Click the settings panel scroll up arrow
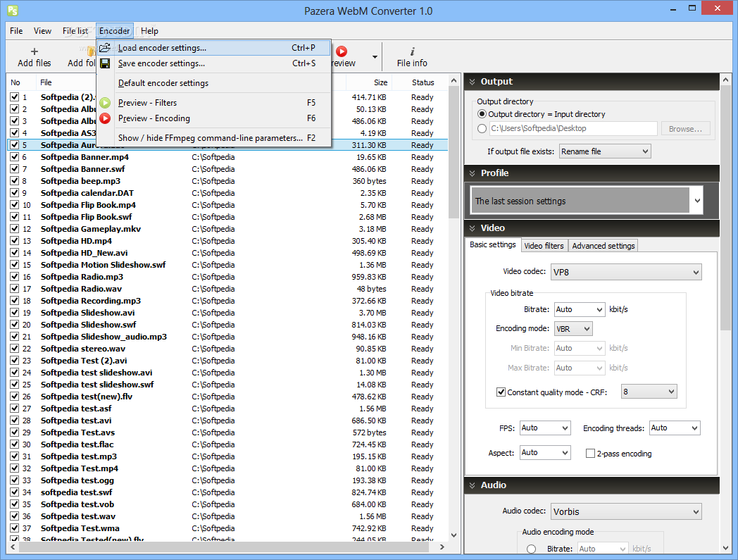 pos(725,80)
